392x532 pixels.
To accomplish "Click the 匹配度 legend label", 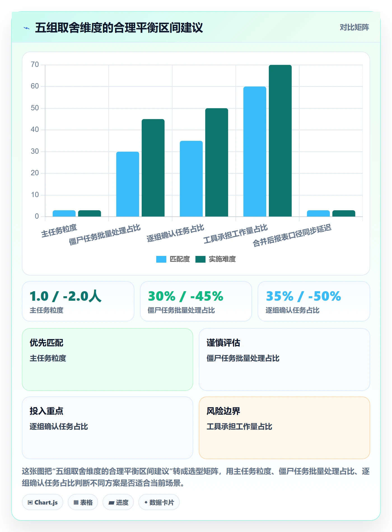I will click(x=180, y=259).
